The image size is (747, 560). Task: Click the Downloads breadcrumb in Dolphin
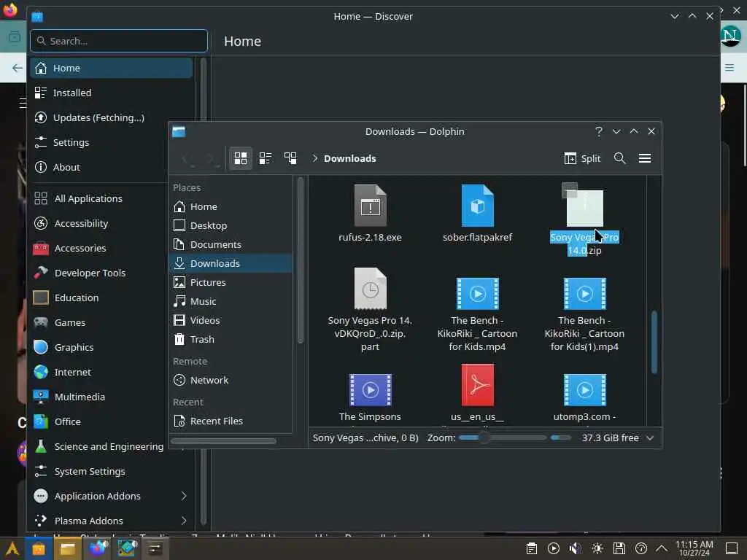[349, 158]
